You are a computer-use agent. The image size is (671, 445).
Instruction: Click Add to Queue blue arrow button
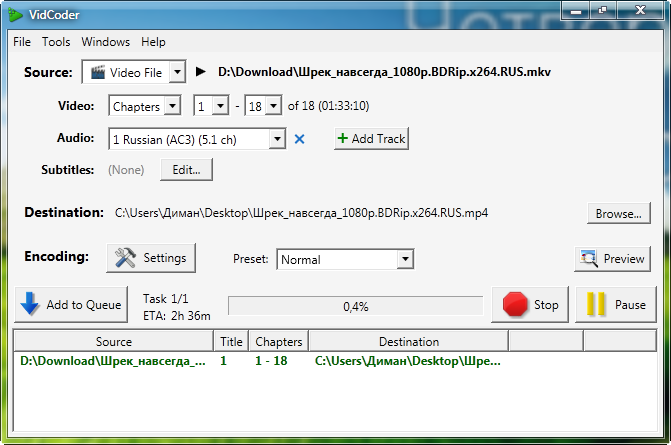[x=72, y=305]
